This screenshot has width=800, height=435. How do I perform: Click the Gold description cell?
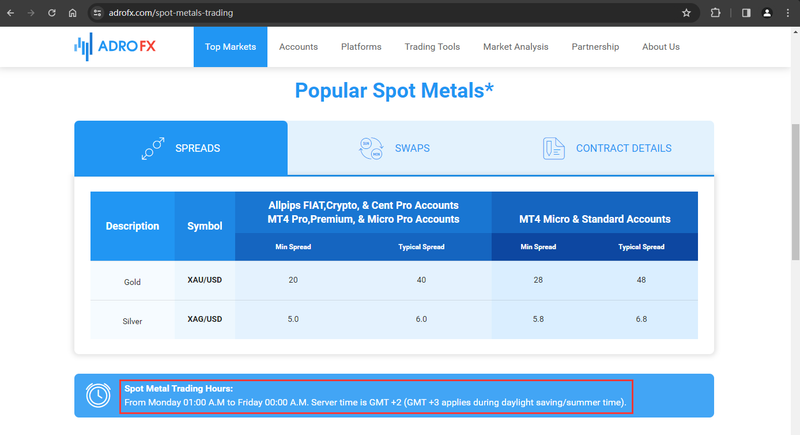(132, 282)
